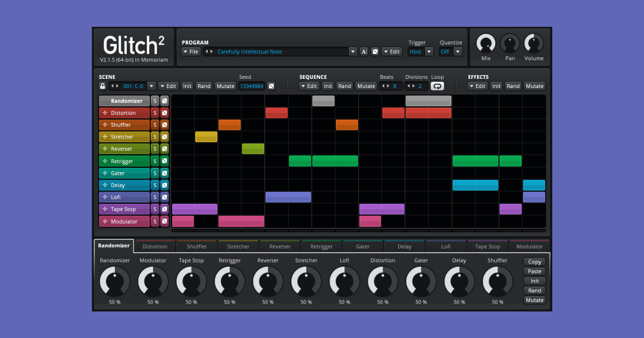Randomize the seed with dice icon
Viewport: 644px width, 338px height.
[272, 86]
